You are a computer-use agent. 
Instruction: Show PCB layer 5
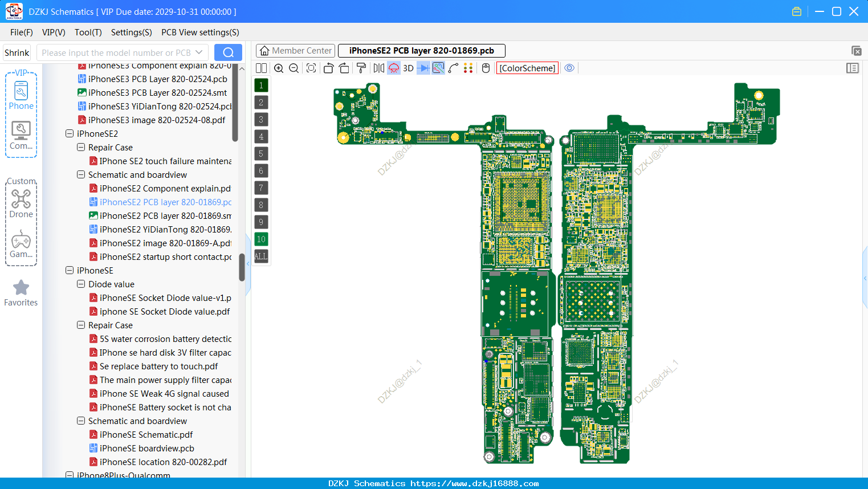pos(261,154)
